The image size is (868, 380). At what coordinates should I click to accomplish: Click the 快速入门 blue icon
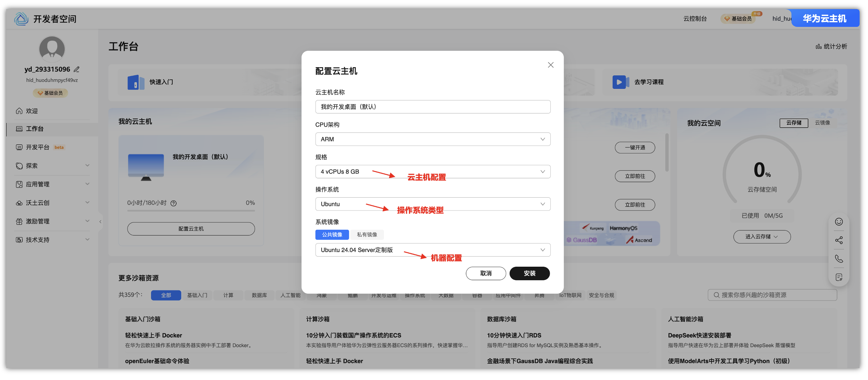pyautogui.click(x=136, y=82)
